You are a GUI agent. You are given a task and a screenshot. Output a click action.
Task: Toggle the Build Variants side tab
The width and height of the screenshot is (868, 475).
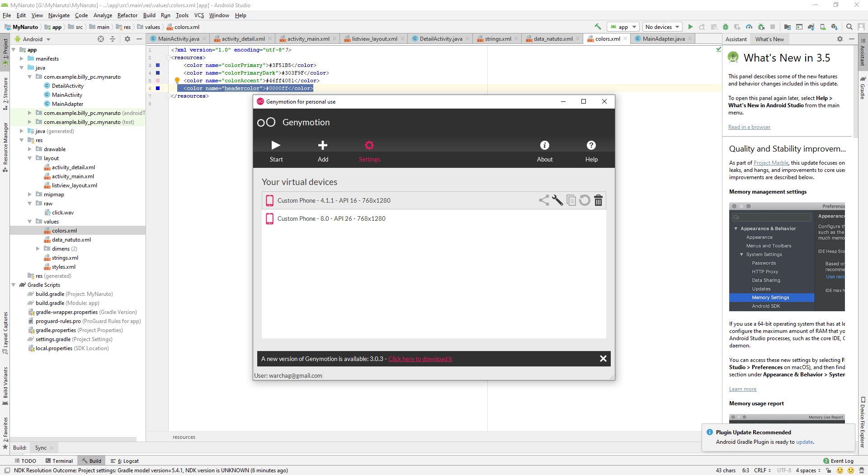(x=5, y=386)
